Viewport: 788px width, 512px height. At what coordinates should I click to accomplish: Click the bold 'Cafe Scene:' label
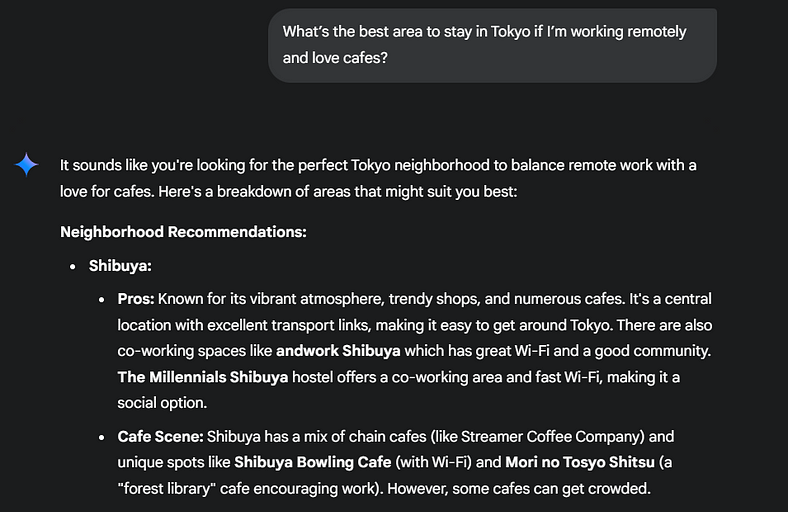pos(160,436)
